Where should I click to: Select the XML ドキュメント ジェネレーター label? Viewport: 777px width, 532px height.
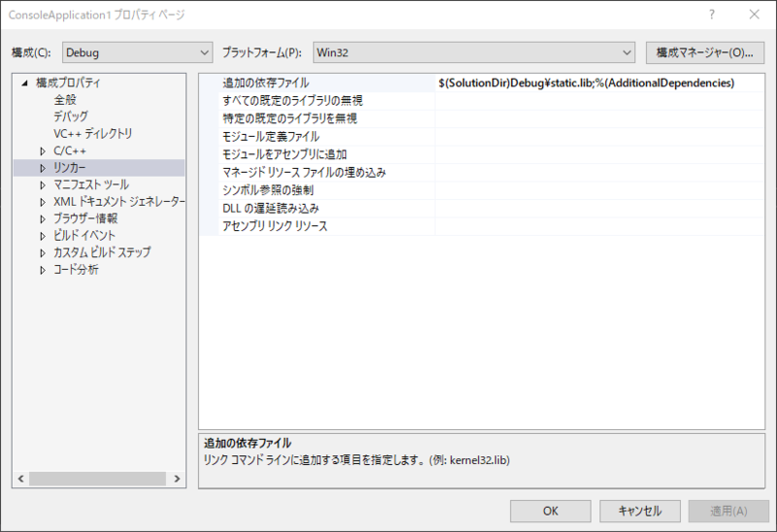118,202
